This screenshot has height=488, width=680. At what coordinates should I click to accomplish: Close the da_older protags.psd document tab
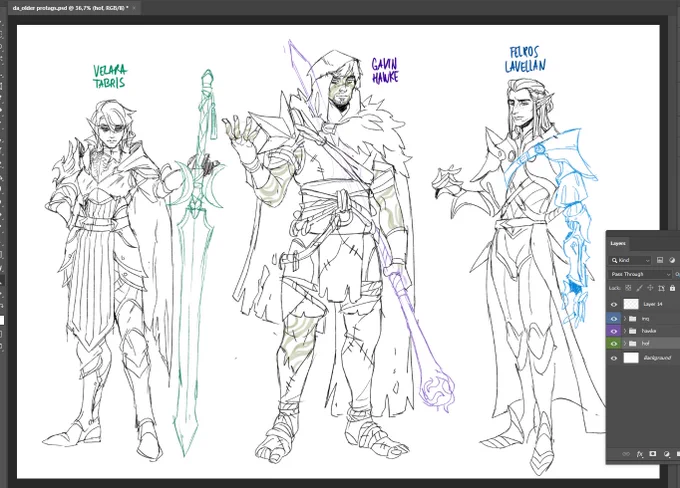pos(134,8)
